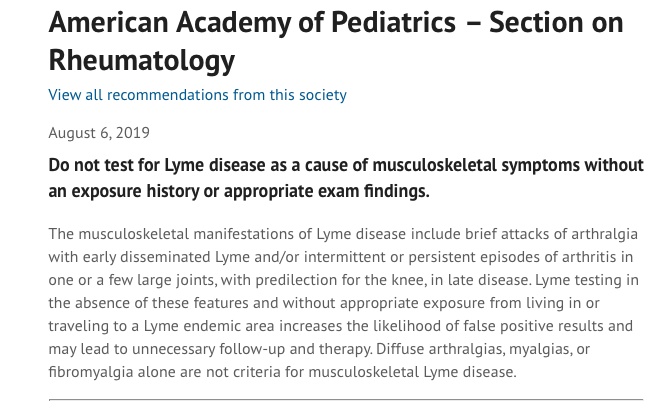Click the line beginning "traveling to a Lyme endemic area"

pyautogui.click(x=340, y=326)
